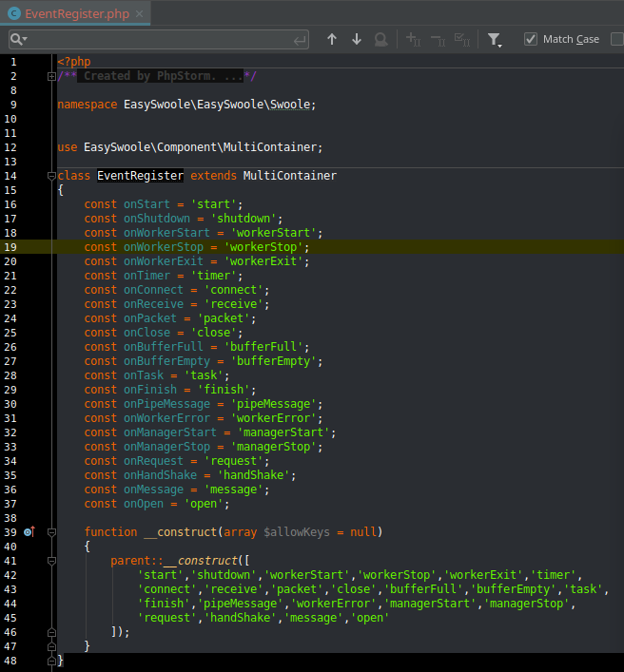
Task: Go to previous search occurrence arrow
Action: pos(332,39)
